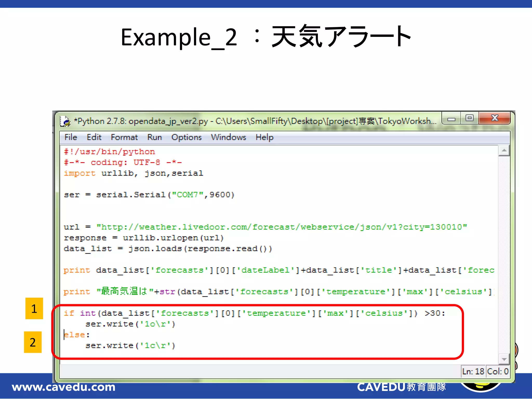The height and width of the screenshot is (399, 532).
Task: Click the if int(...) >30: line
Action: (255, 313)
